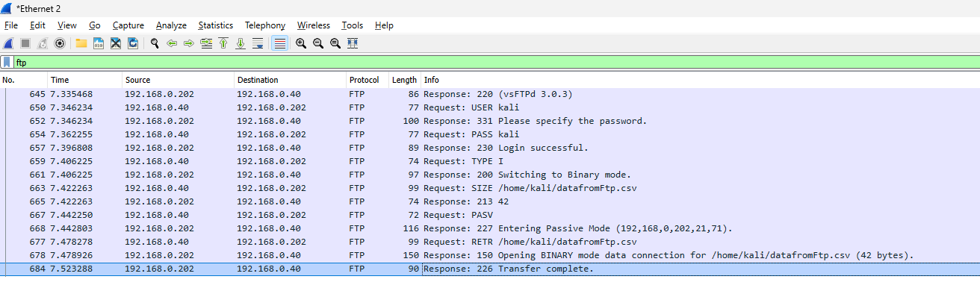Select packet 677 RETR request row
980x291 pixels.
point(490,242)
